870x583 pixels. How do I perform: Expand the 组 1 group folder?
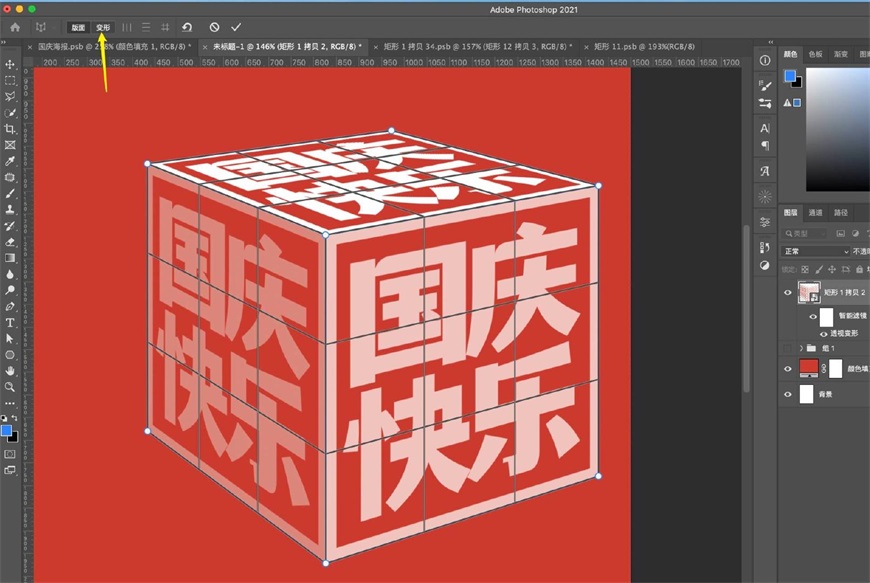click(801, 348)
